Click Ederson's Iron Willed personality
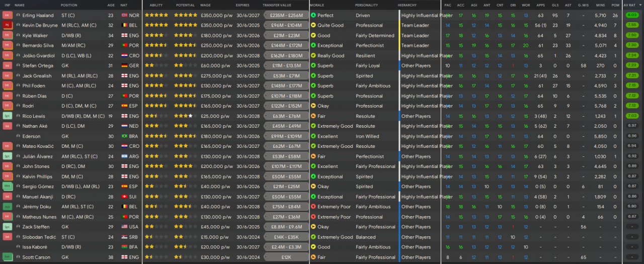 [x=367, y=136]
